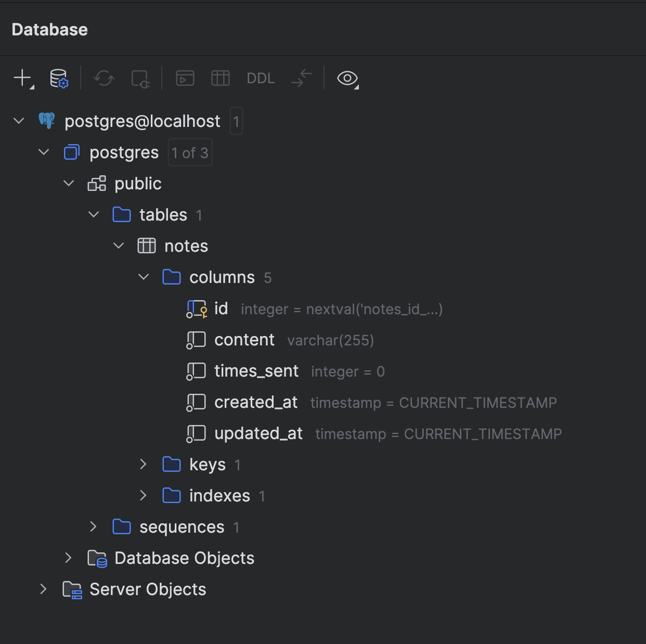Collapse the postgres@localhost connection node
The image size is (646, 644).
pos(18,120)
